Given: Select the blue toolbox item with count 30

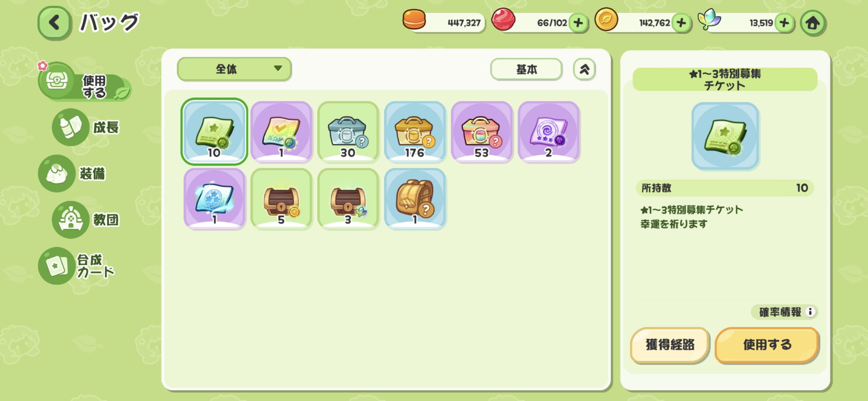Looking at the screenshot, I should tap(348, 132).
